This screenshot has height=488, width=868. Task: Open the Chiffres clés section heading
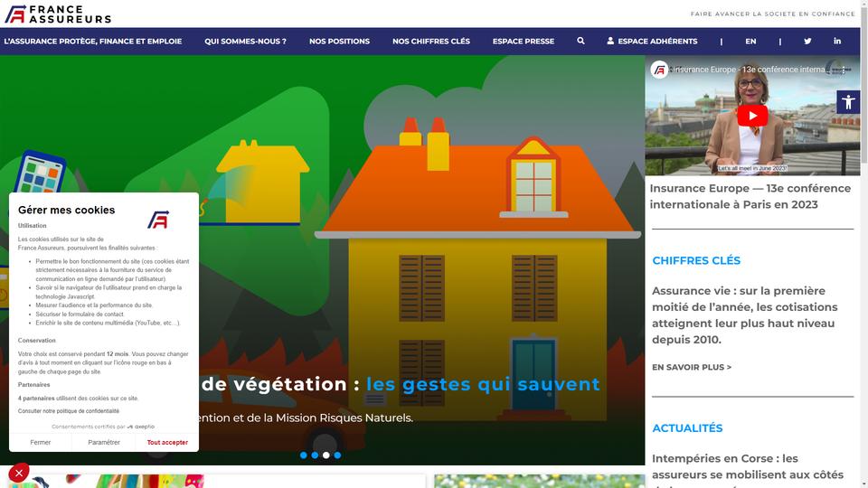(x=696, y=260)
